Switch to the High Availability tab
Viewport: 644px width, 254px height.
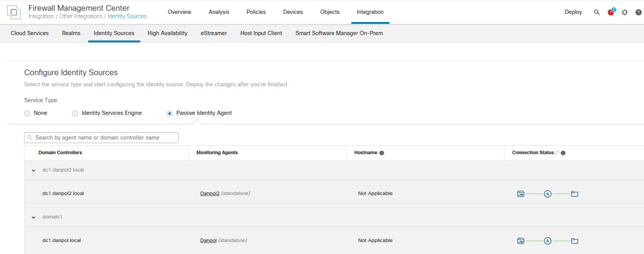(167, 33)
